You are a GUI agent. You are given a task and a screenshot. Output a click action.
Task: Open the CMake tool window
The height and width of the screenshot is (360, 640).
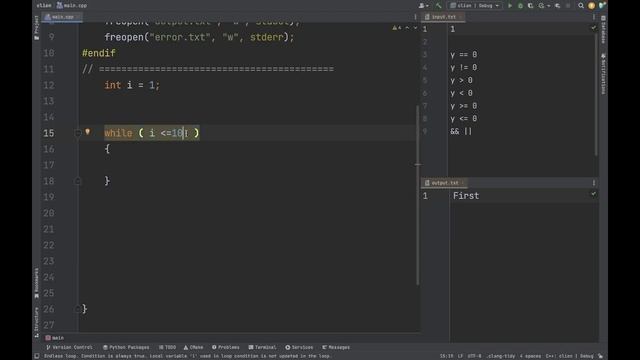tap(193, 347)
